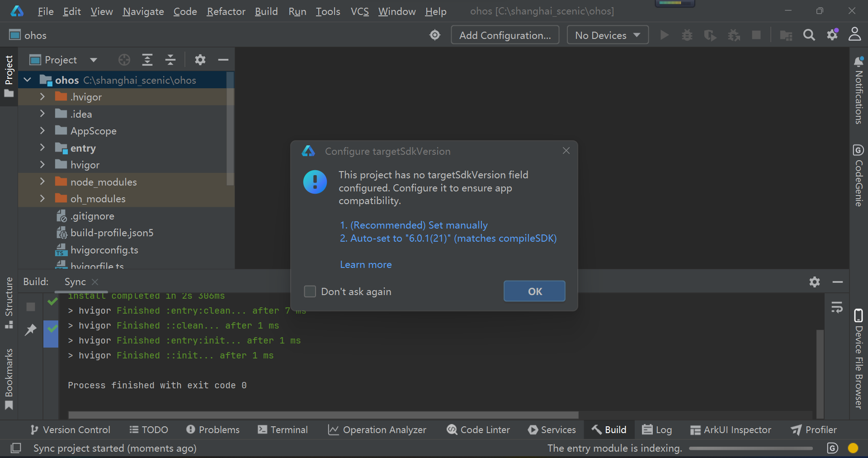This screenshot has width=868, height=458.
Task: Minimize the Build tool window
Action: click(x=837, y=282)
